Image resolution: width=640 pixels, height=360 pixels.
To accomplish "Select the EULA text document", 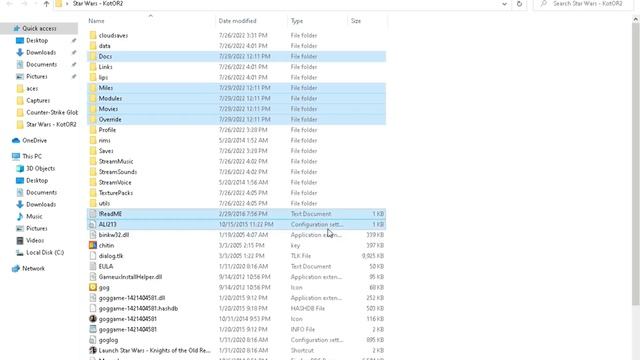I will click(x=106, y=267).
